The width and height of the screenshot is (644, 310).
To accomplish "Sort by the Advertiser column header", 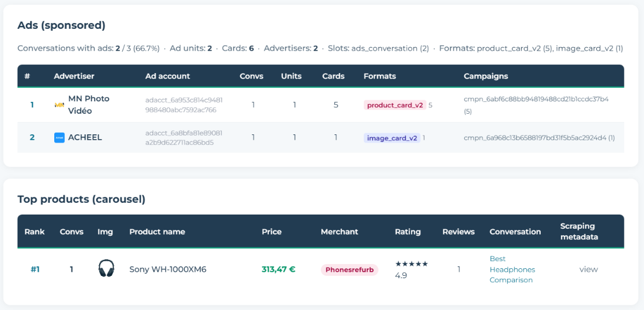I will 74,76.
